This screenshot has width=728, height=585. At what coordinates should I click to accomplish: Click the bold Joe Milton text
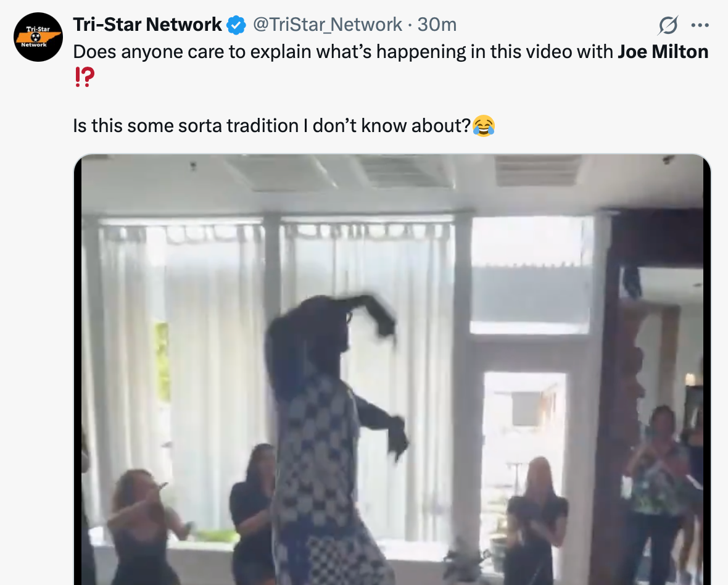click(x=663, y=52)
